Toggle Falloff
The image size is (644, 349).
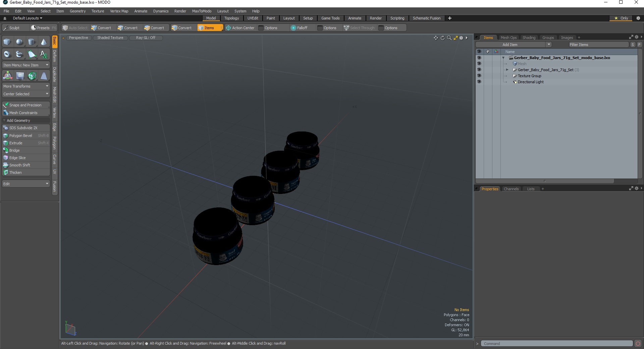(x=299, y=28)
